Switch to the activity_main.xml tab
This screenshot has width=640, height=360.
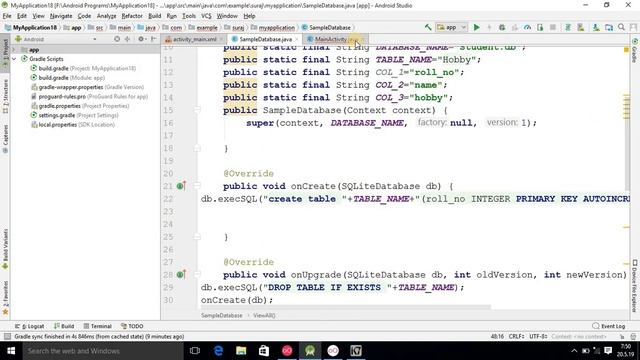tap(194, 39)
